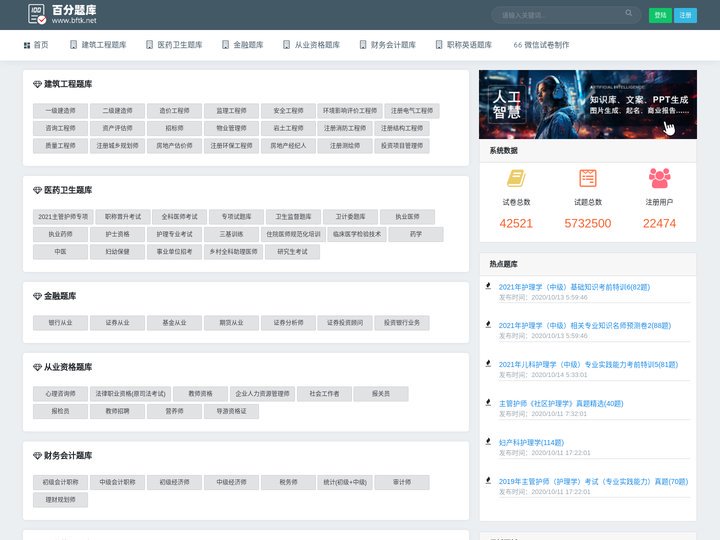Select the 监理工程师 category button
The width and height of the screenshot is (720, 540).
[231, 111]
